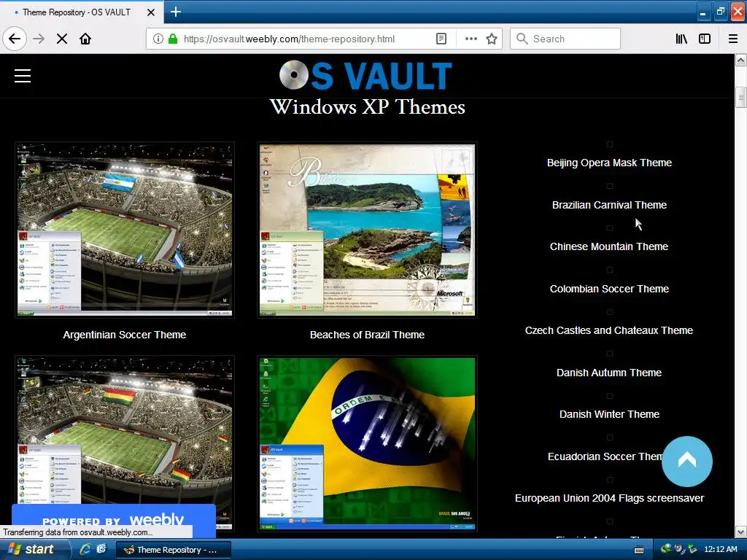Click the scrollbar up arrow
The width and height of the screenshot is (747, 560).
tap(740, 60)
